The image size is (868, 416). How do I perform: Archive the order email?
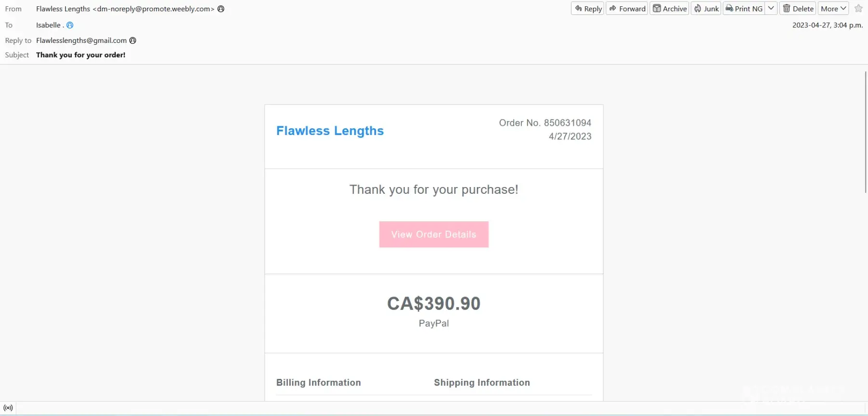tap(669, 9)
